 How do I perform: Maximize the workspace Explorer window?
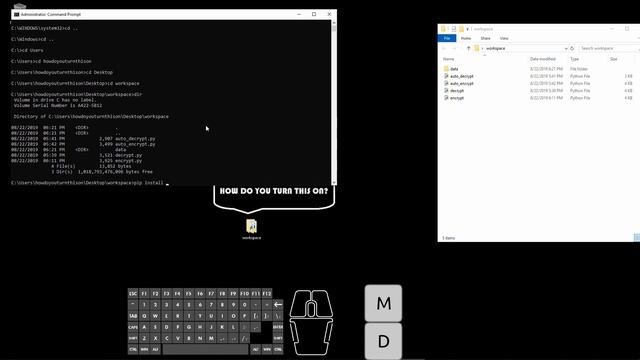(627, 29)
